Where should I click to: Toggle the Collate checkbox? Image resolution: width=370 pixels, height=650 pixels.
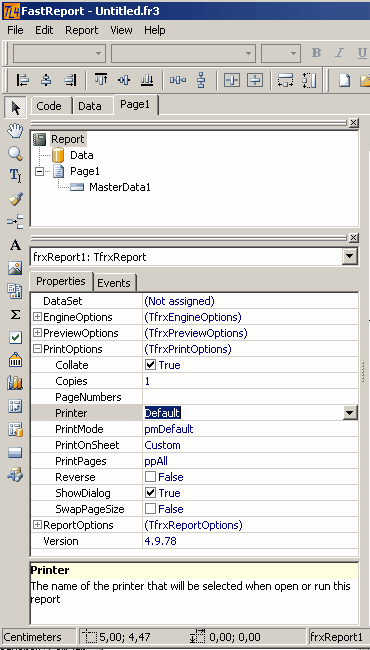click(x=150, y=365)
